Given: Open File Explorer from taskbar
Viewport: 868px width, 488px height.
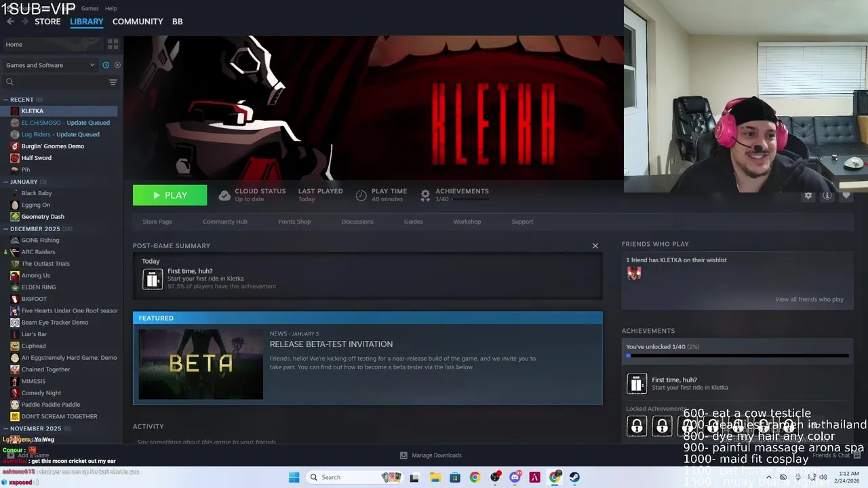Looking at the screenshot, I should click(435, 477).
